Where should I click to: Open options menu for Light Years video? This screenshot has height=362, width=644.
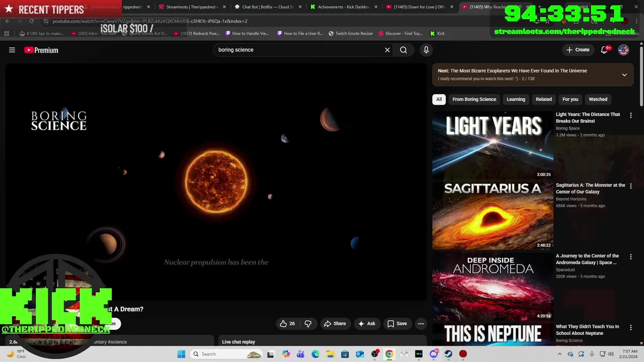tap(631, 115)
